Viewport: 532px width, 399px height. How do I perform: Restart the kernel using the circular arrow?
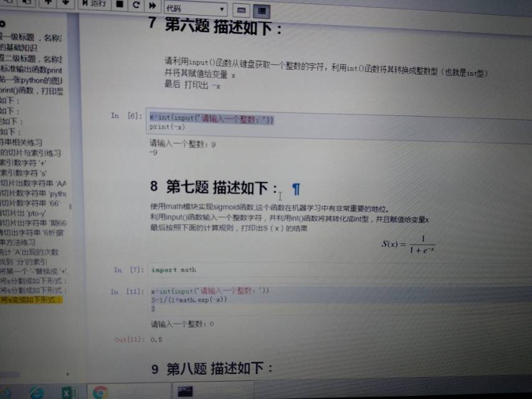click(136, 5)
